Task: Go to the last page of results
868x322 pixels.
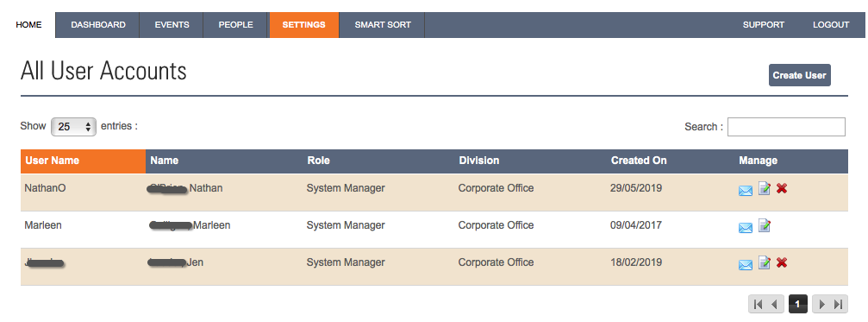Action: (839, 304)
